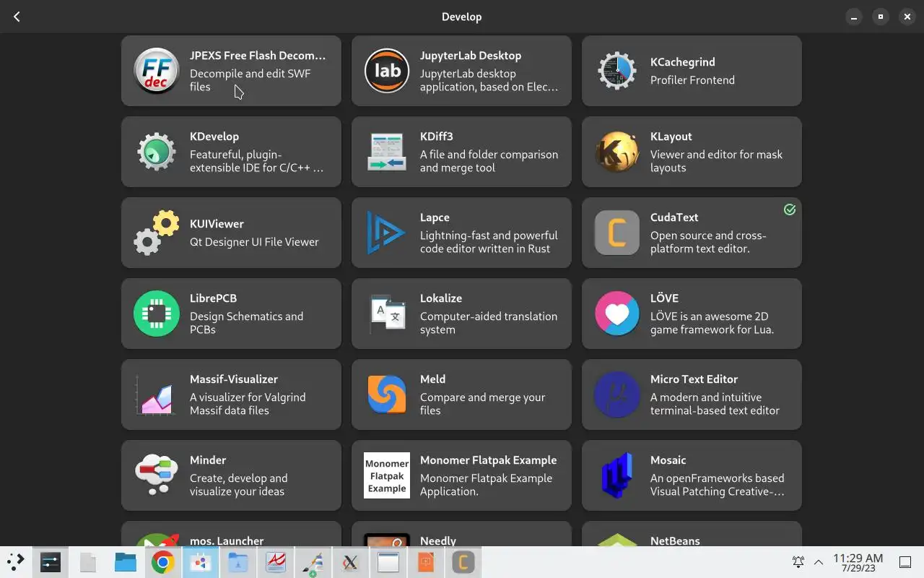Click the LibrePCB green chip icon
Viewport: 924px width, 578px height.
coord(157,314)
